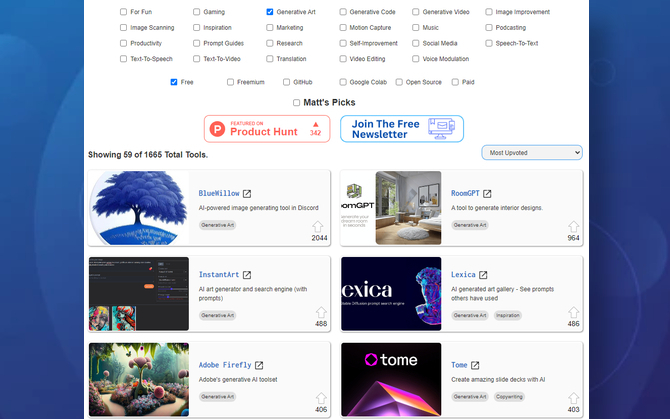Click Copywriting tag on Tome card
Image resolution: width=670 pixels, height=419 pixels.
point(509,397)
